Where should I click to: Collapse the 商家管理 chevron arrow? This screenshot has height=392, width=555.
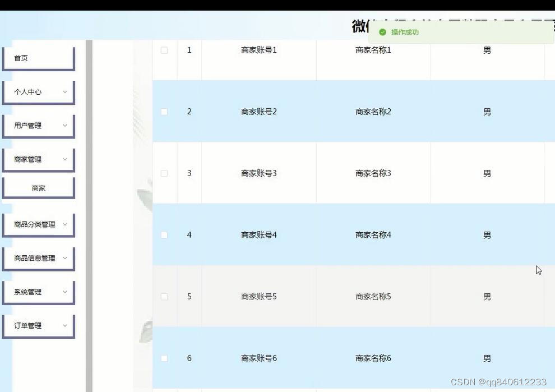(65, 159)
